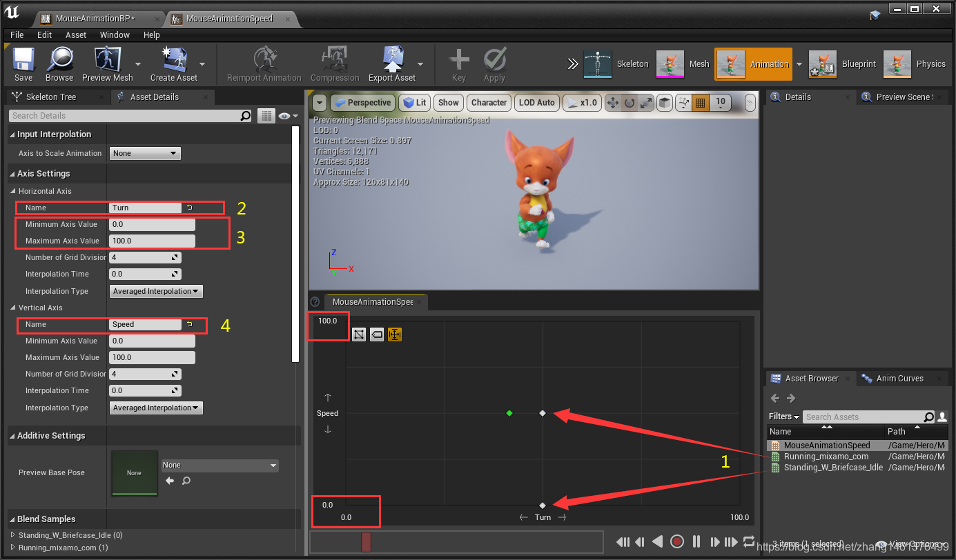Toggle Lit view mode in viewport

coord(414,103)
